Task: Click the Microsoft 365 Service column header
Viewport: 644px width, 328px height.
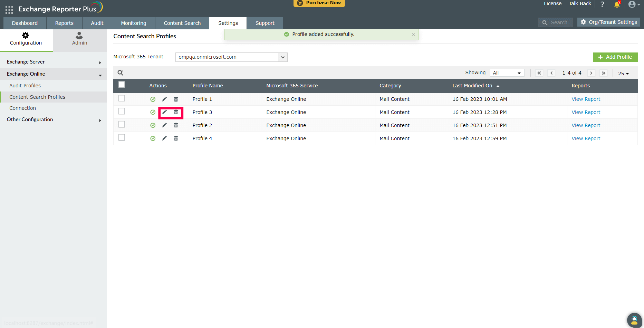Action: (x=292, y=86)
